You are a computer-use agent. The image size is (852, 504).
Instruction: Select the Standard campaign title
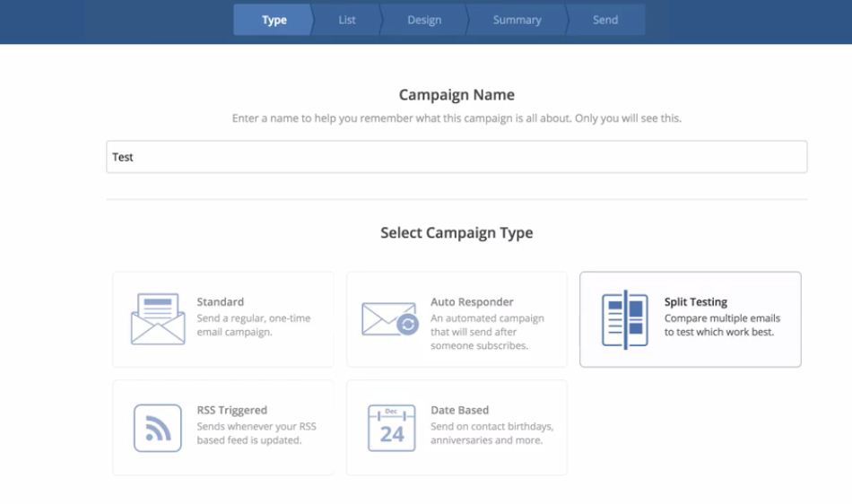[220, 302]
